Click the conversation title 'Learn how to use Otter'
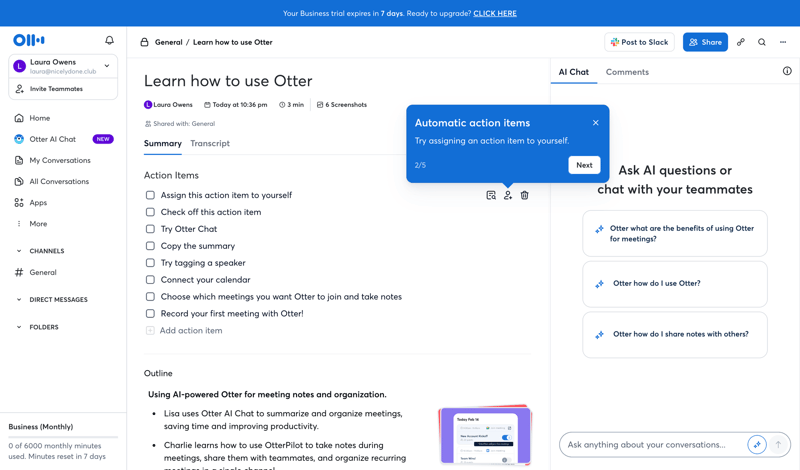The height and width of the screenshot is (470, 800). tap(228, 81)
